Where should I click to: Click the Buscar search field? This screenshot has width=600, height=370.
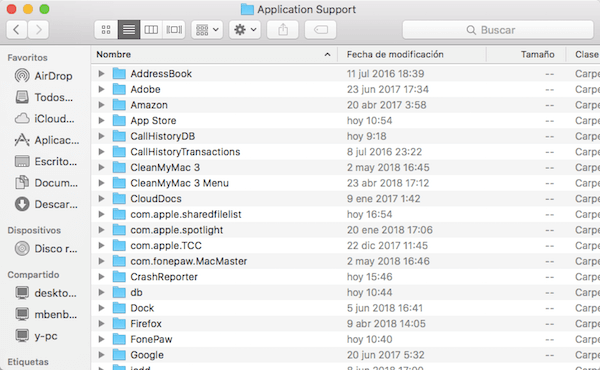click(x=497, y=30)
